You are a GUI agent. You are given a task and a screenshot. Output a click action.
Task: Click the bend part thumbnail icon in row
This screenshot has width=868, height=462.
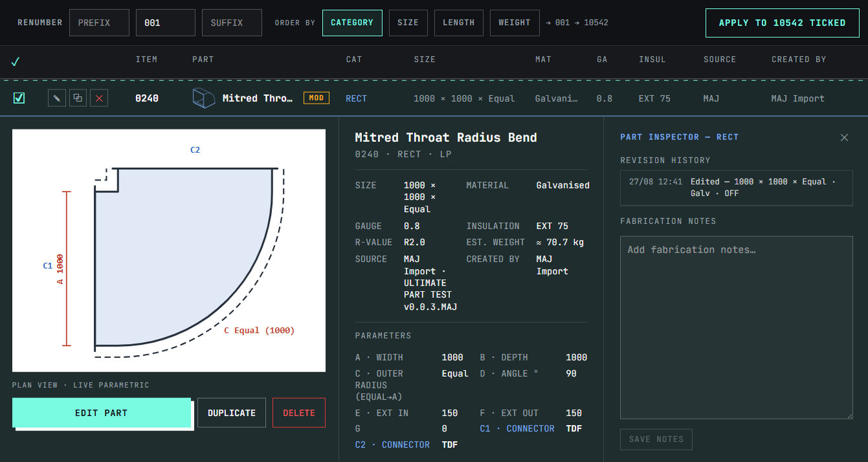(x=203, y=98)
